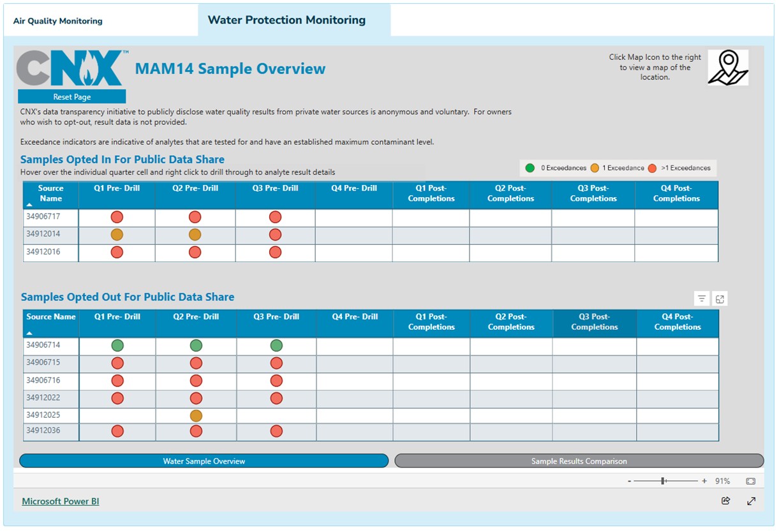
Task: Sort opted-in table by Source Name arrow
Action: click(x=29, y=205)
